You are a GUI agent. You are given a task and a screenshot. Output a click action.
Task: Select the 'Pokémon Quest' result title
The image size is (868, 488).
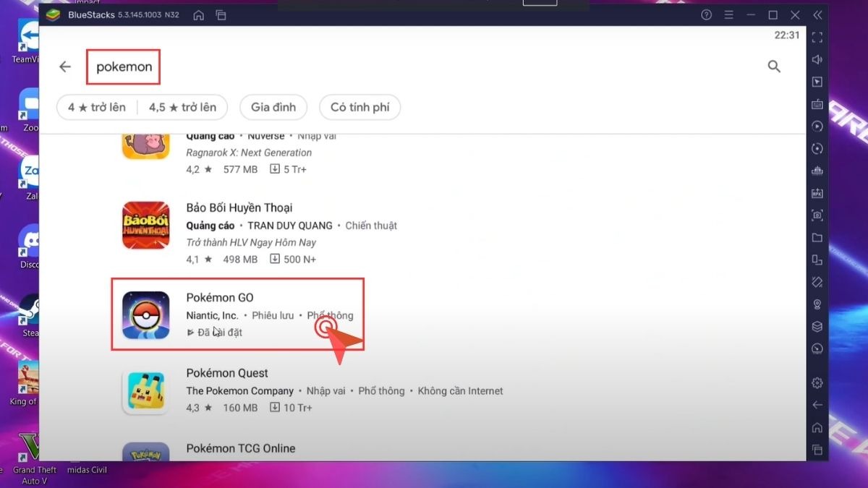(227, 373)
